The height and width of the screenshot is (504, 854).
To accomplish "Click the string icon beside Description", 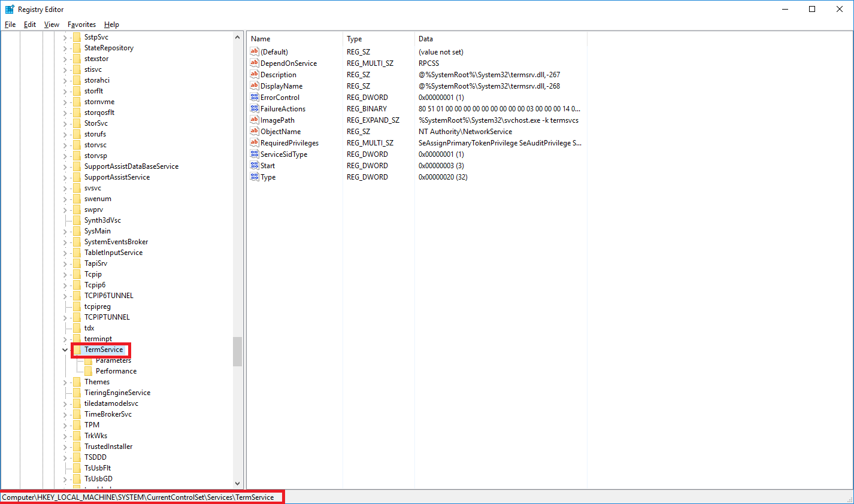I will pos(255,74).
